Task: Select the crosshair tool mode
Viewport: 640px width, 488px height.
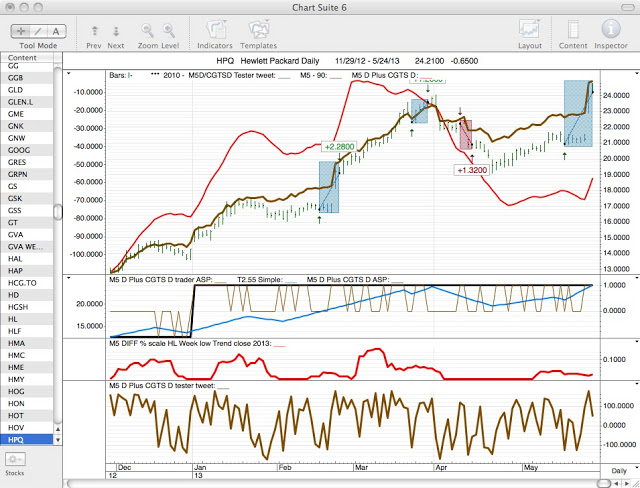Action: [x=20, y=31]
